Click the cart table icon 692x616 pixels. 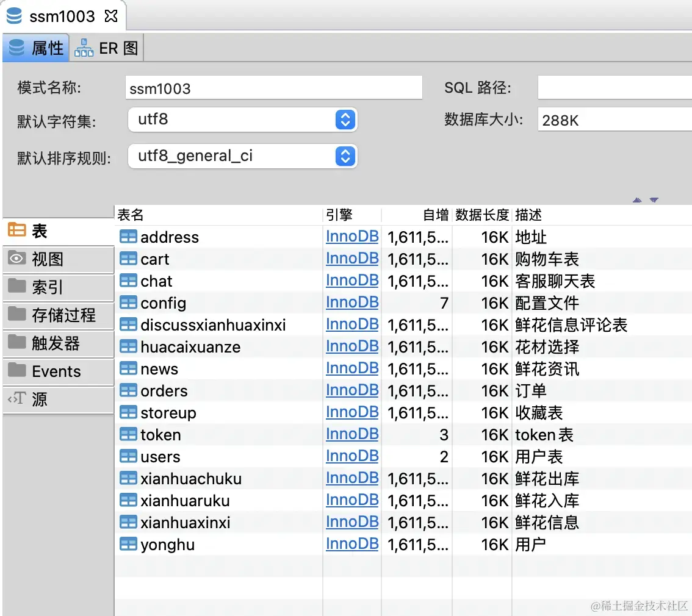(x=128, y=259)
